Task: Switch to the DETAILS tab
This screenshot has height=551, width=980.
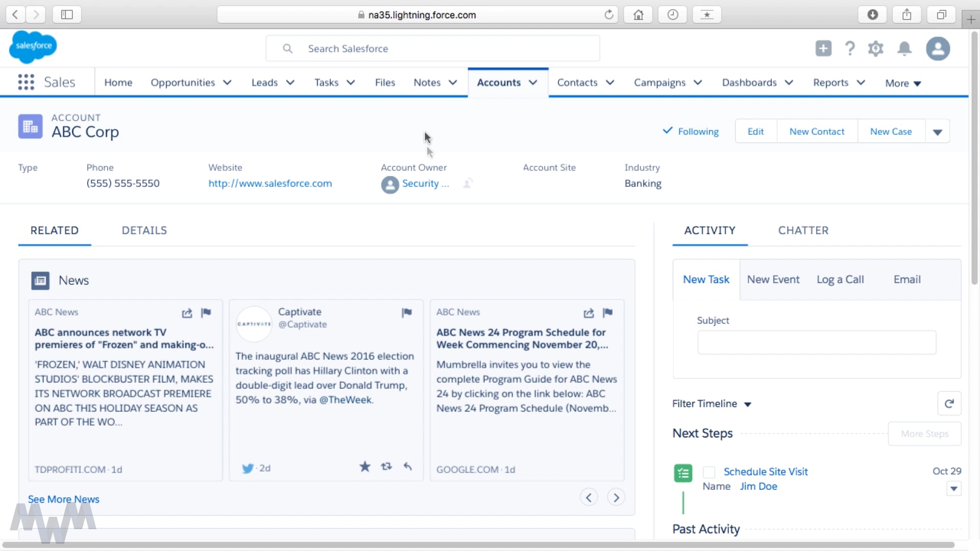Action: point(144,231)
